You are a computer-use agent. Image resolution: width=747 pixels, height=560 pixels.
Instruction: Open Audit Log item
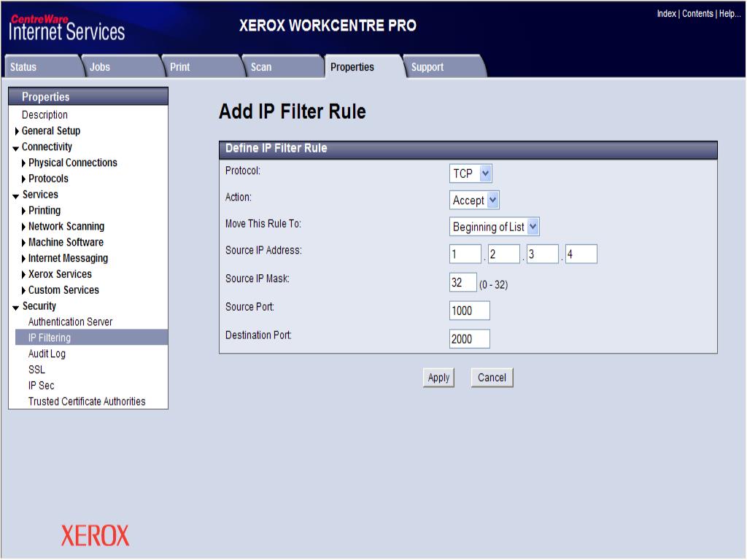pyautogui.click(x=47, y=354)
